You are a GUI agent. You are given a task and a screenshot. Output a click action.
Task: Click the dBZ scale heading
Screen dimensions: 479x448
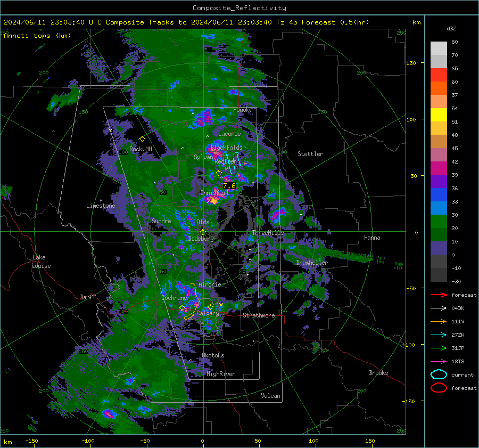(451, 28)
